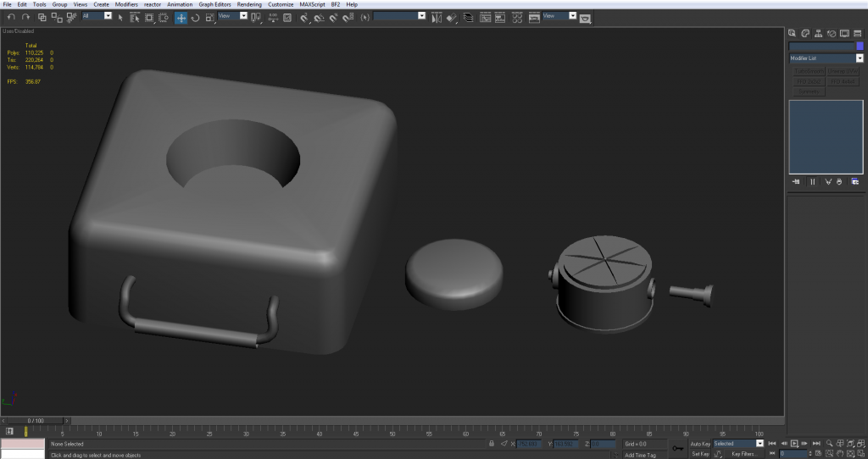Click the blue object color swatch

(860, 46)
